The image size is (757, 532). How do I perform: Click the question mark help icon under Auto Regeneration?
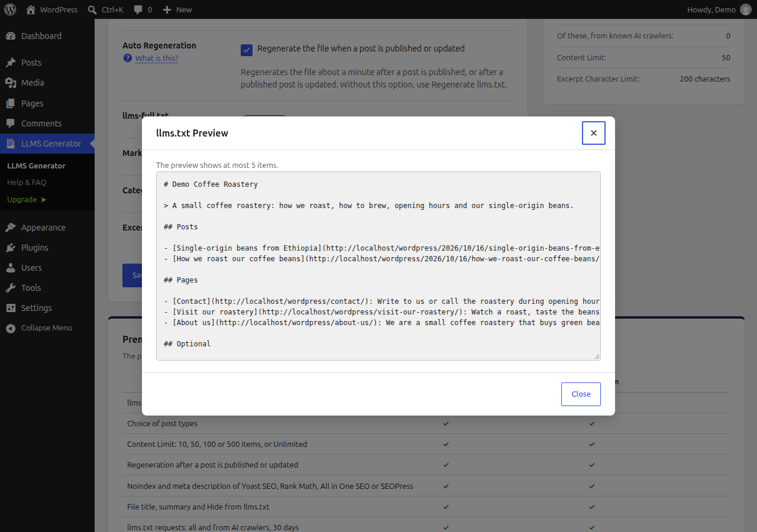[128, 58]
